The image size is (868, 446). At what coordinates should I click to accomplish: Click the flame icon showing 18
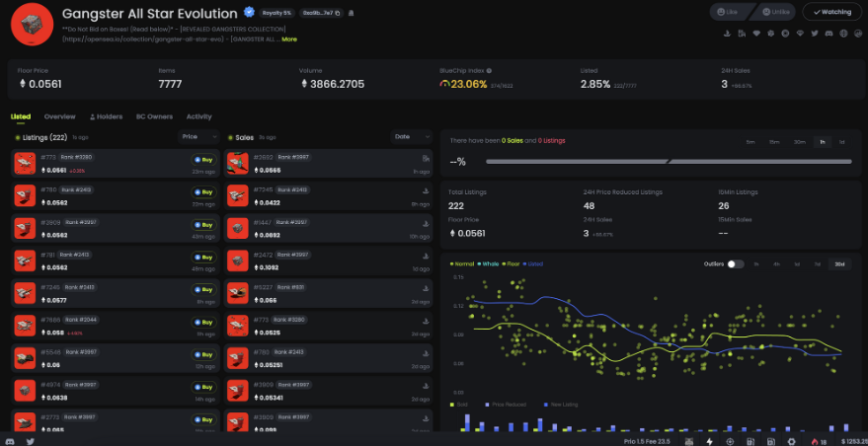[x=819, y=442]
